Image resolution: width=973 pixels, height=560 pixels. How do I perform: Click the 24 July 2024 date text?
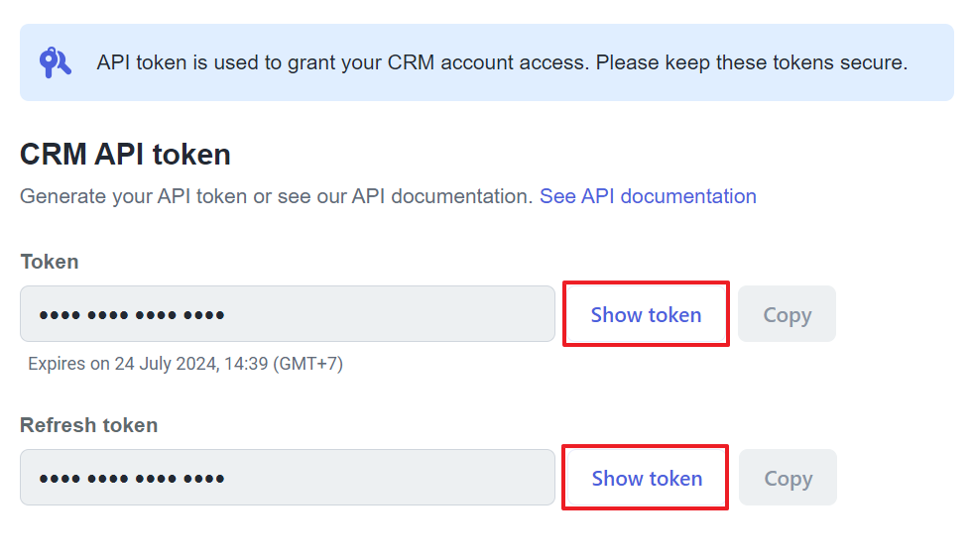[167, 364]
